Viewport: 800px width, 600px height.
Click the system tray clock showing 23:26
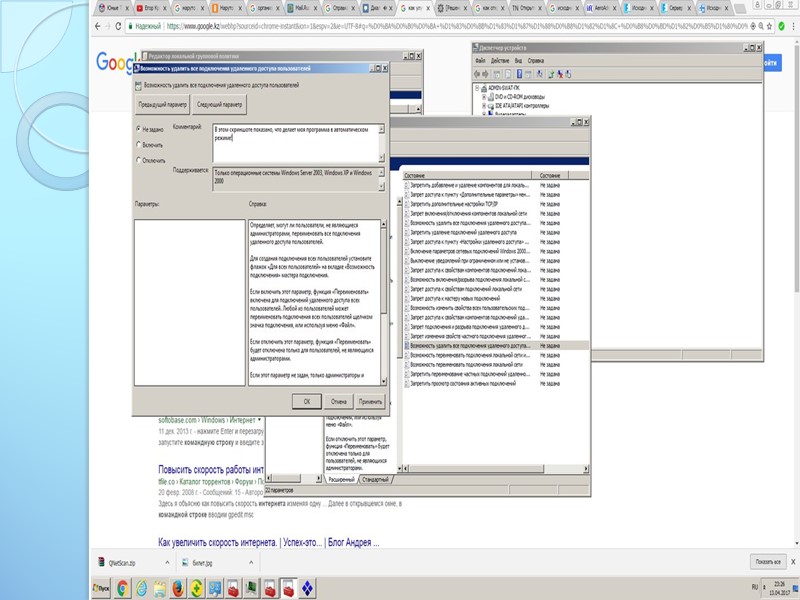pos(779,588)
